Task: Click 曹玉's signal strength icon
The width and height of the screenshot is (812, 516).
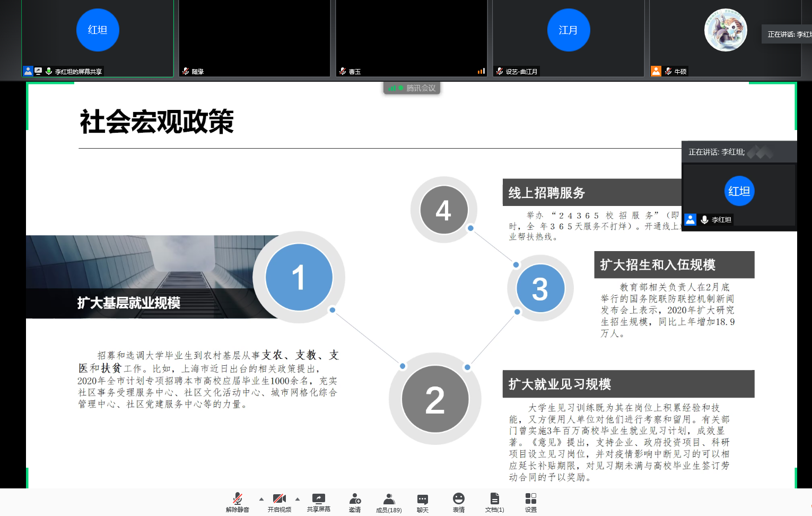Action: pyautogui.click(x=481, y=71)
